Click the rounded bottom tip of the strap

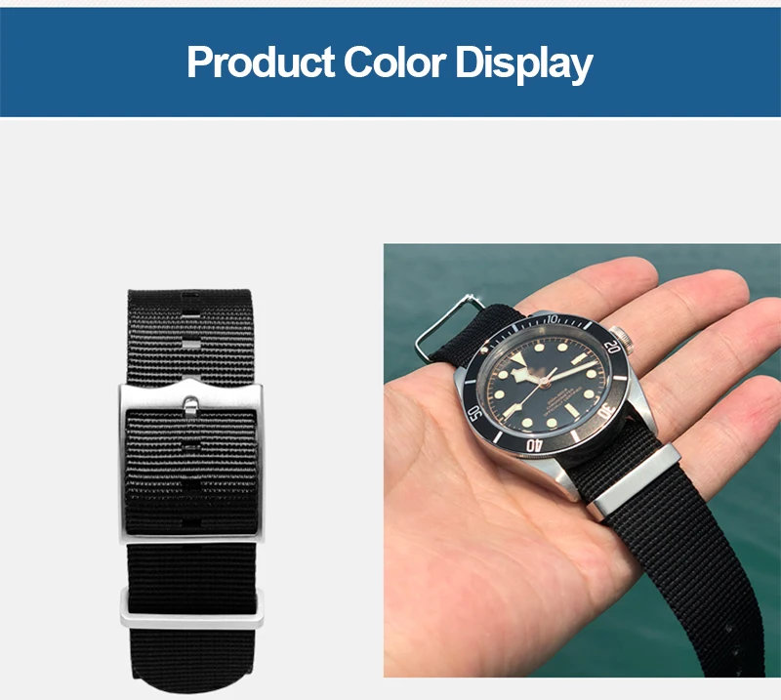(193, 683)
